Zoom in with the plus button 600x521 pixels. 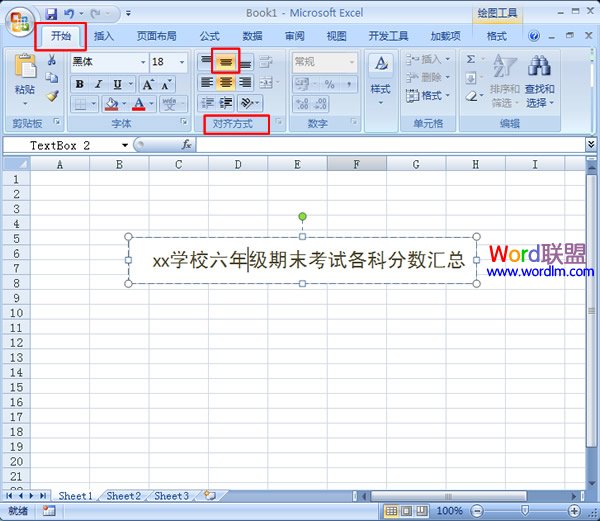pos(574,511)
